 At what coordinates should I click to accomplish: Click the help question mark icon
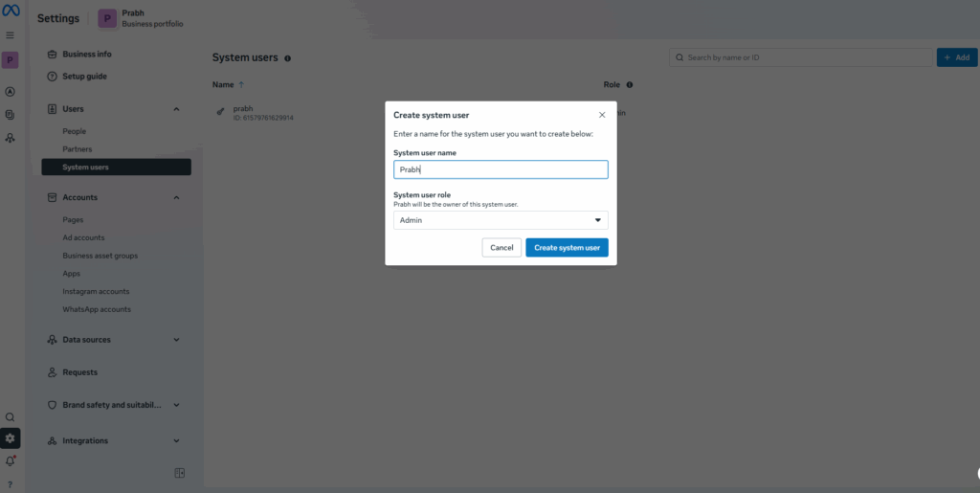pos(10,484)
